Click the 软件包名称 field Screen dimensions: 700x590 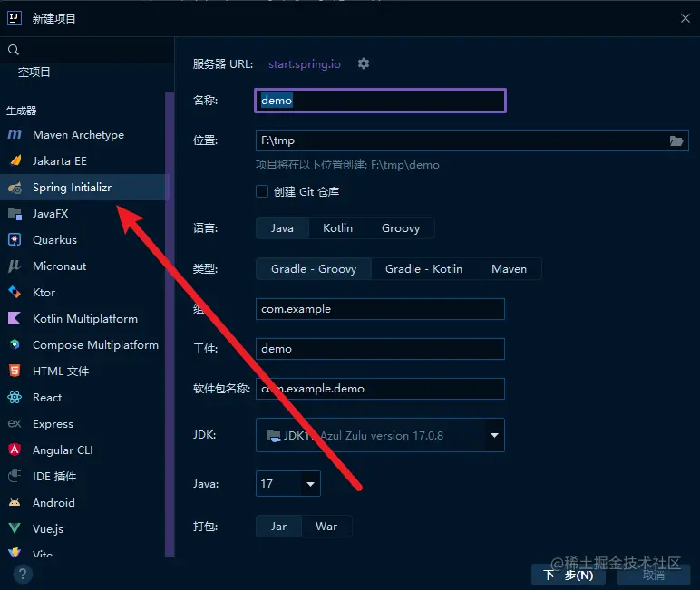(380, 389)
